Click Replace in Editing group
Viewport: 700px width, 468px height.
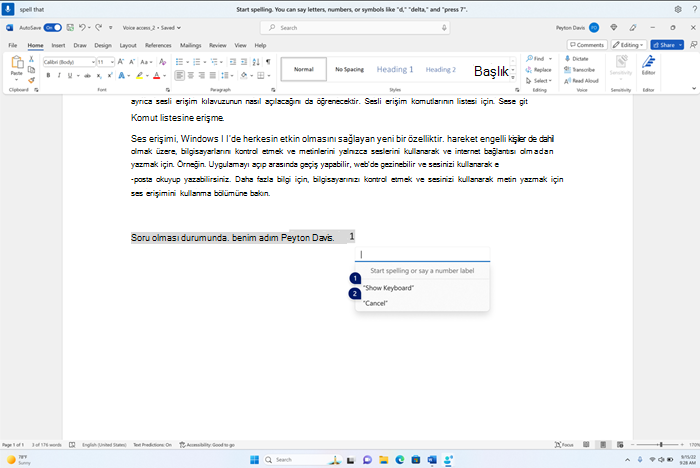(x=538, y=70)
